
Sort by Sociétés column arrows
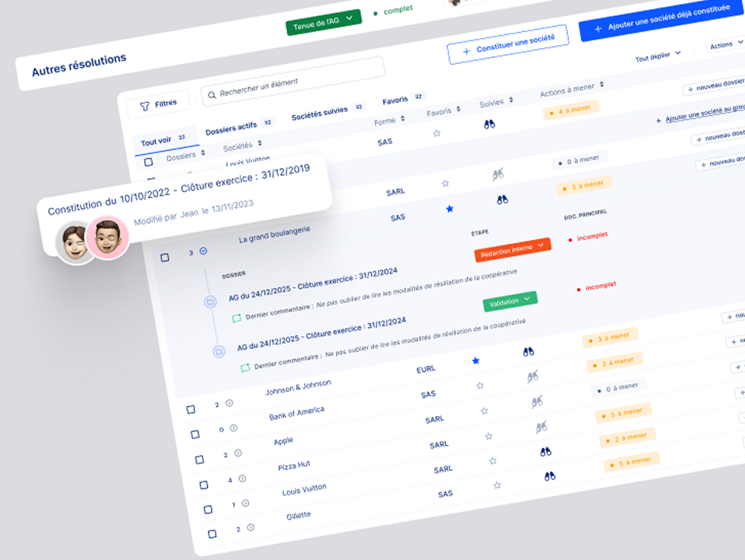coord(260,143)
